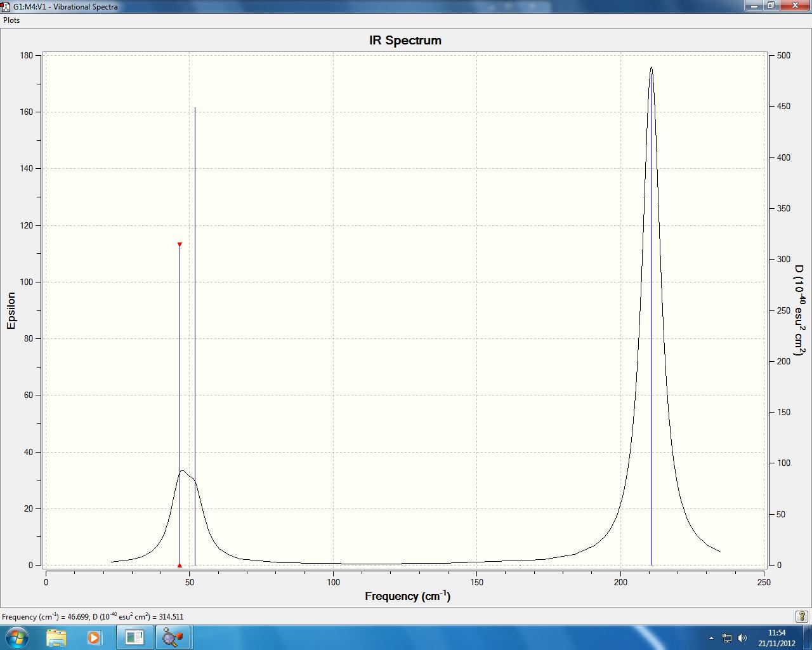Viewport: 812px width, 650px height.
Task: Open the Plots menu
Action: click(11, 20)
